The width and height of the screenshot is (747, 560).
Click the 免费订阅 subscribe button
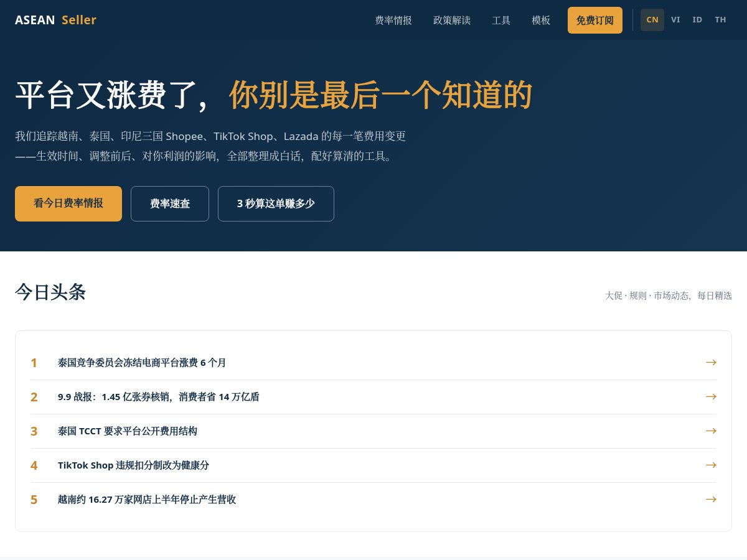click(595, 20)
